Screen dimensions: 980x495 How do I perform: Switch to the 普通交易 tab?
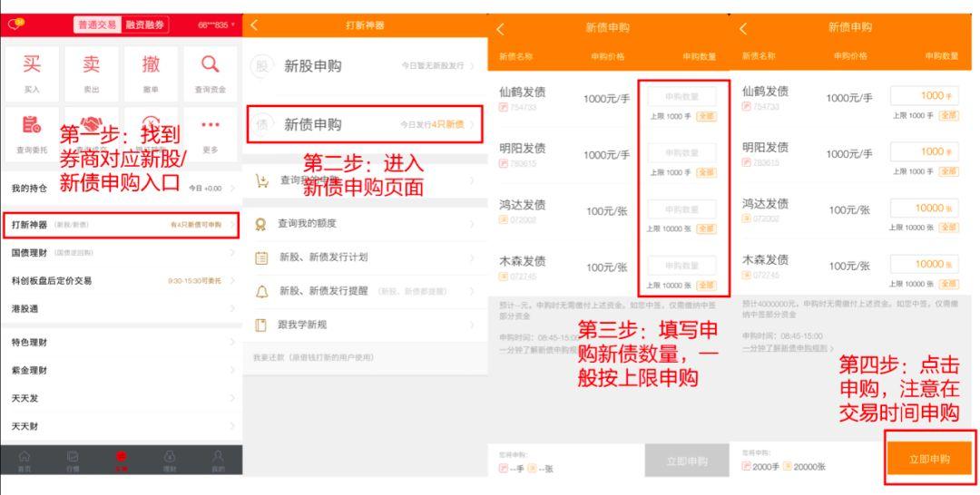pyautogui.click(x=97, y=25)
